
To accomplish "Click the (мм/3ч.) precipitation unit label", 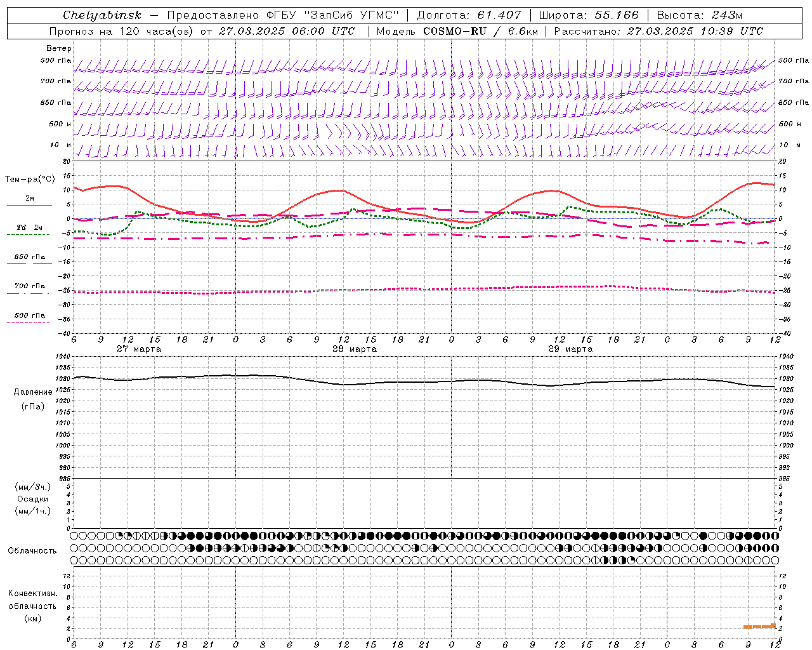I will [x=33, y=487].
